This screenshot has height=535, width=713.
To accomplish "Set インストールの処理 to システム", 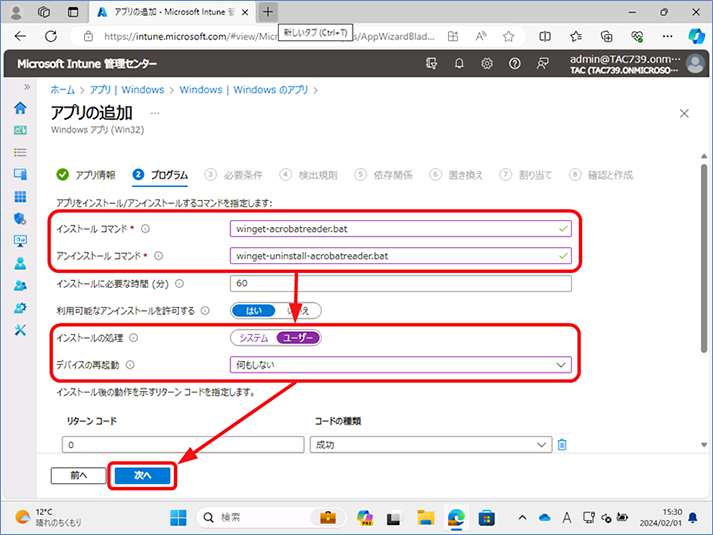I will [x=254, y=338].
